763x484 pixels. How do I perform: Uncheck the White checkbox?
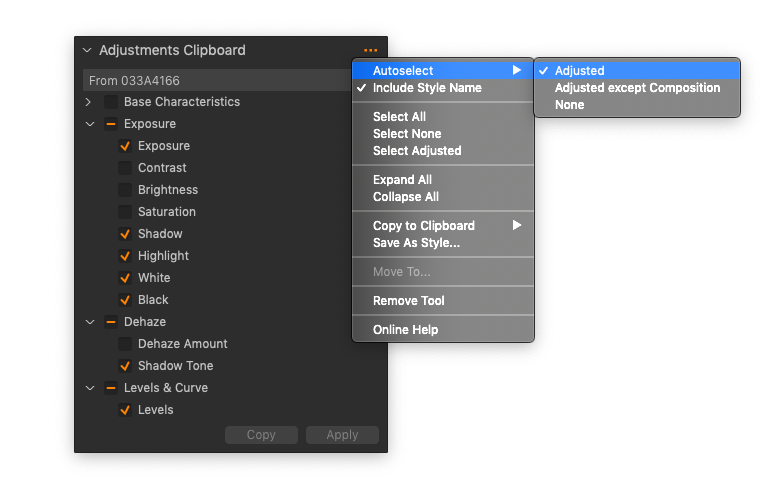[125, 278]
